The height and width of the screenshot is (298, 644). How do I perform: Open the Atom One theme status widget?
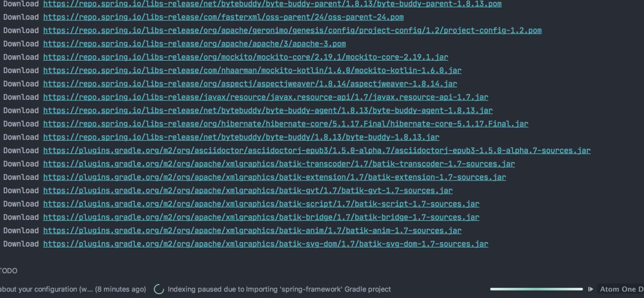click(621, 289)
